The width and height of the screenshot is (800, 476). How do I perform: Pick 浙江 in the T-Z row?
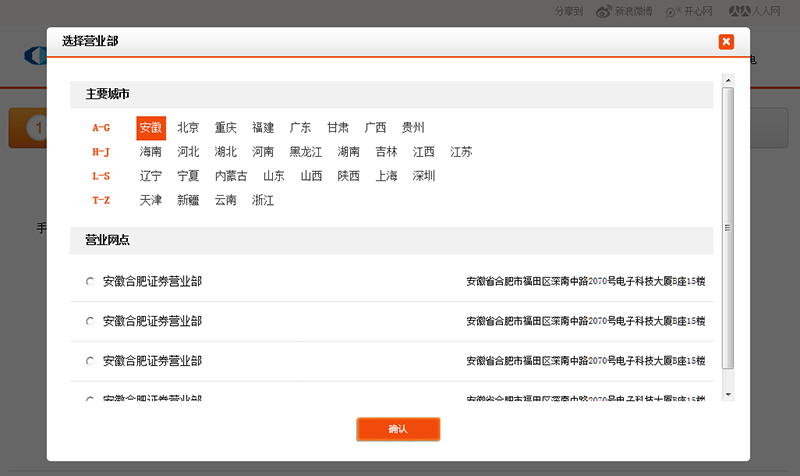pos(263,200)
